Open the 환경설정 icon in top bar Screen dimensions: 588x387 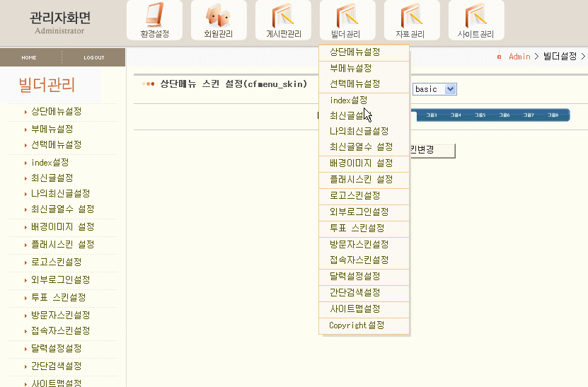tap(154, 20)
